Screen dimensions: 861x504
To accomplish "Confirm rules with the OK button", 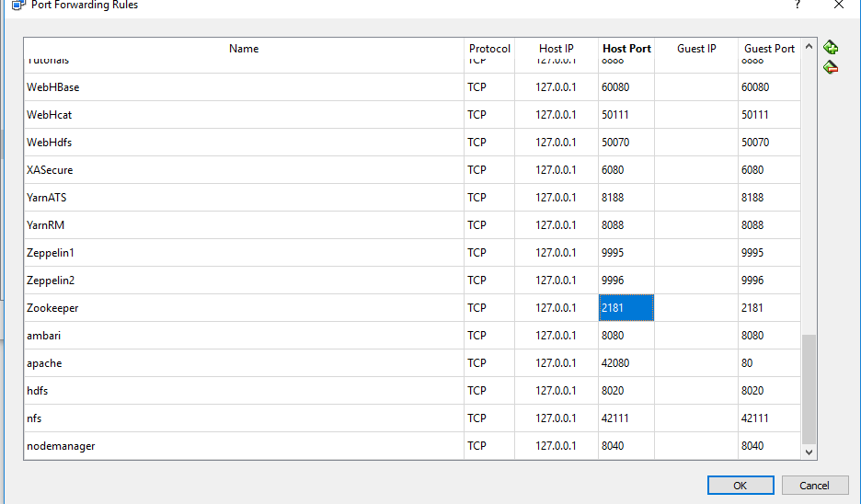I will tap(740, 486).
